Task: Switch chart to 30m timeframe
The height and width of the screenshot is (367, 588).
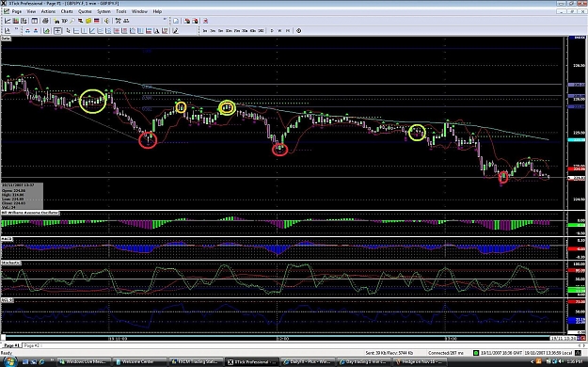Action: (x=245, y=31)
